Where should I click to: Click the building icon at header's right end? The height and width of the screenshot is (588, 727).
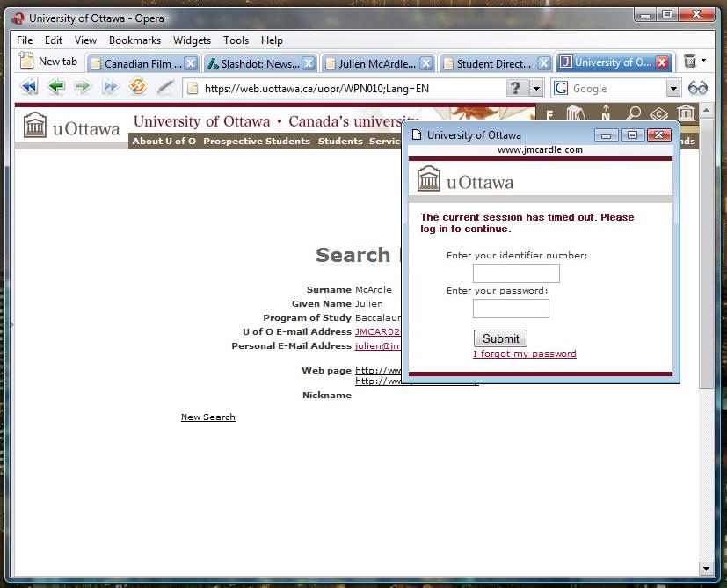(687, 113)
